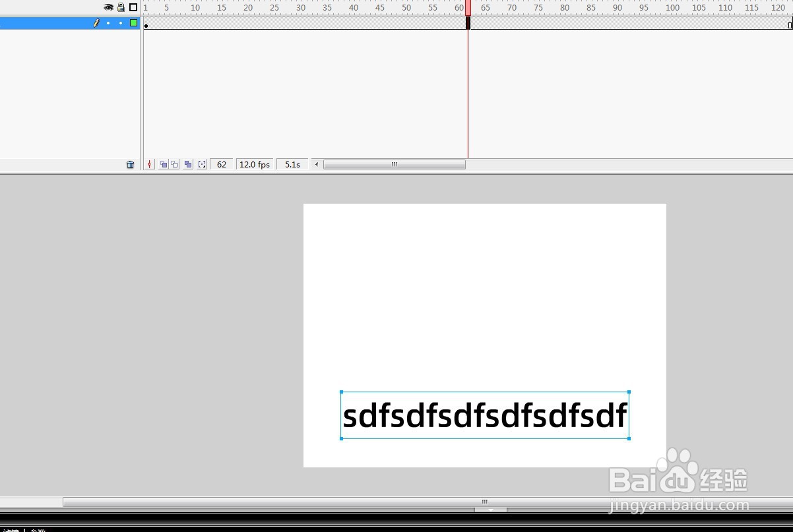Click the top-right handle of the text box
The height and width of the screenshot is (532, 793).
(x=629, y=392)
